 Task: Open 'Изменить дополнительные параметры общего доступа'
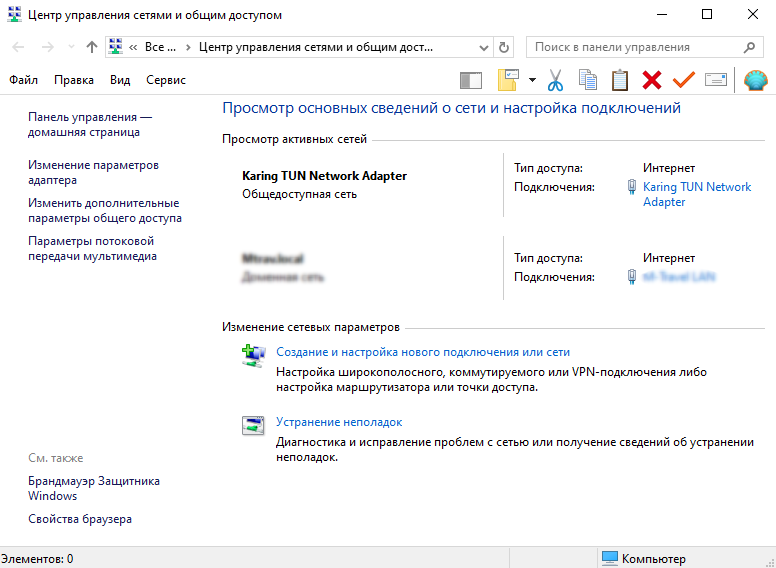click(105, 211)
